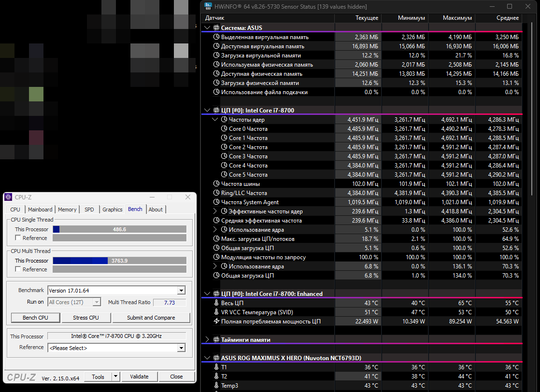Click the clock icon of Загрузка физической памяти
This screenshot has width=540, height=392.
[216, 83]
